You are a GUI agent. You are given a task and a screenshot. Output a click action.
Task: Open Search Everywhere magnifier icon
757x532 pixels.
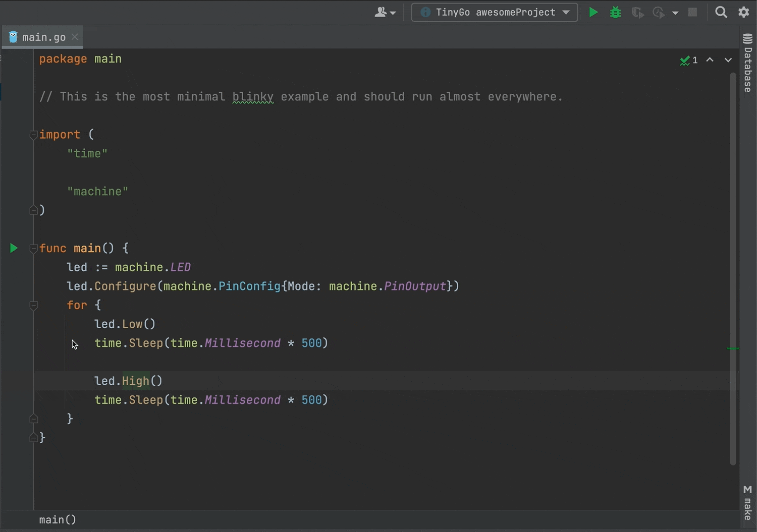pyautogui.click(x=721, y=12)
